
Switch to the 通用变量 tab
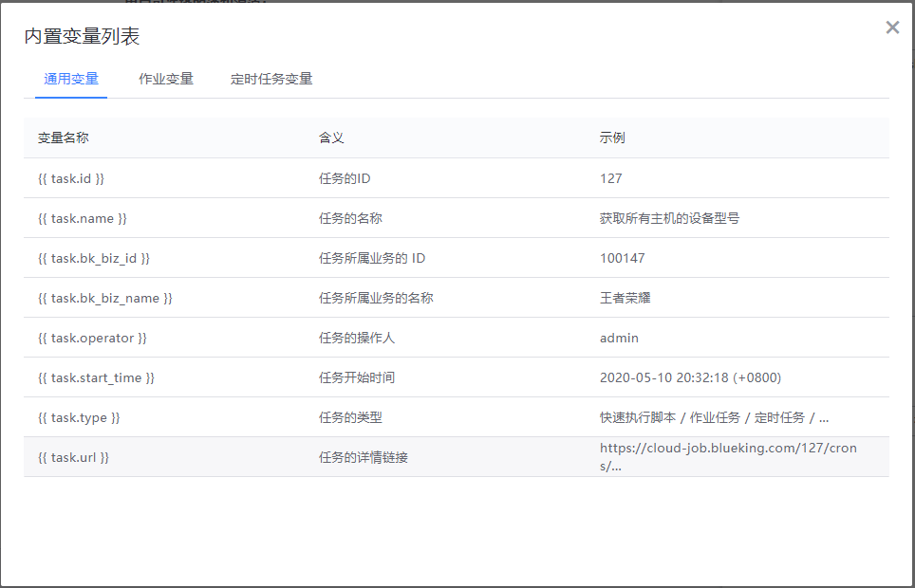click(71, 79)
